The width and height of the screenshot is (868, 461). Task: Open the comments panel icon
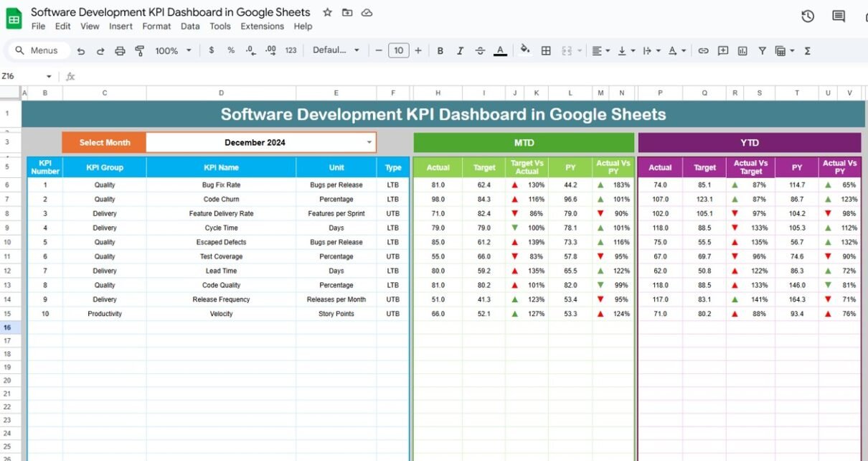click(838, 17)
